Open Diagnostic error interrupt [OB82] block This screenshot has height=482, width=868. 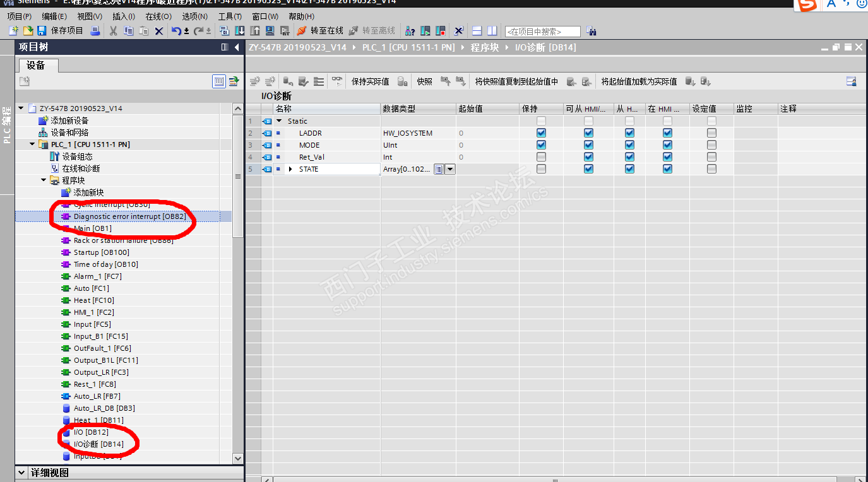point(129,216)
